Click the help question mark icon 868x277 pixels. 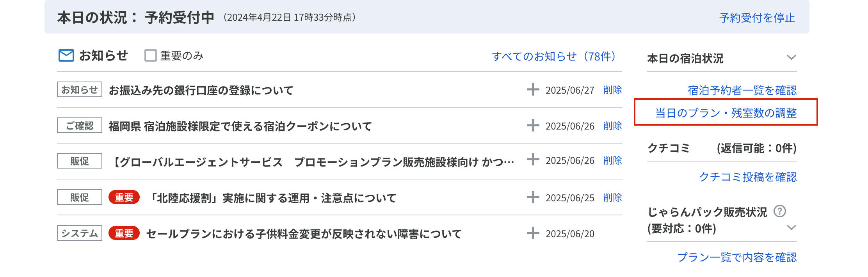(x=779, y=211)
